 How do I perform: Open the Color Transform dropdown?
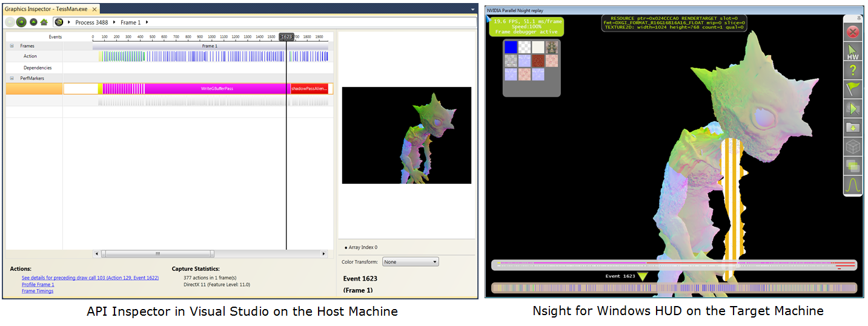[410, 262]
